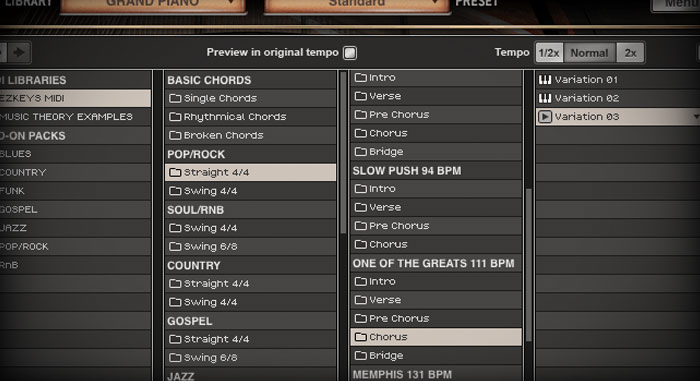The width and height of the screenshot is (700, 381).
Task: Open the Variation 03 row dropdown arrow
Action: [x=696, y=117]
